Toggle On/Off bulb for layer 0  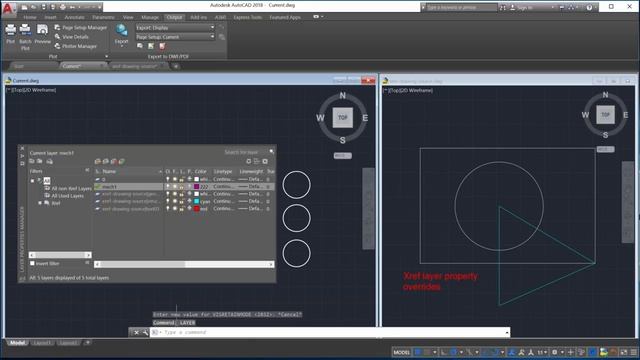coord(167,179)
